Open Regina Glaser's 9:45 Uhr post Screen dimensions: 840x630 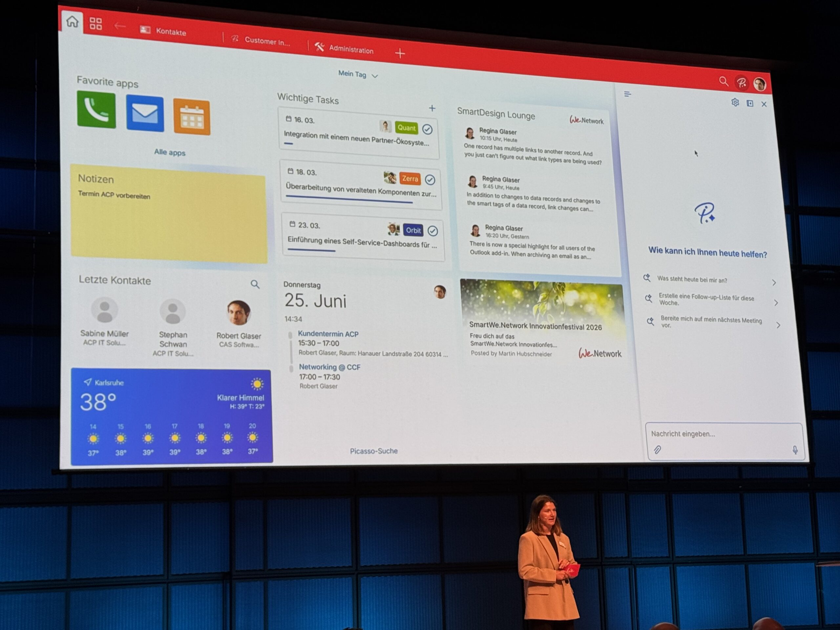click(x=533, y=194)
